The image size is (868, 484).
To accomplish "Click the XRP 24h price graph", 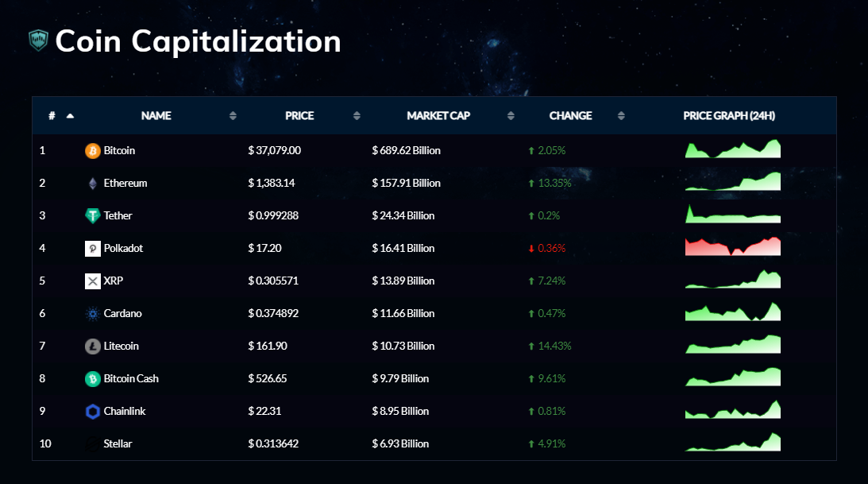I will click(x=733, y=279).
